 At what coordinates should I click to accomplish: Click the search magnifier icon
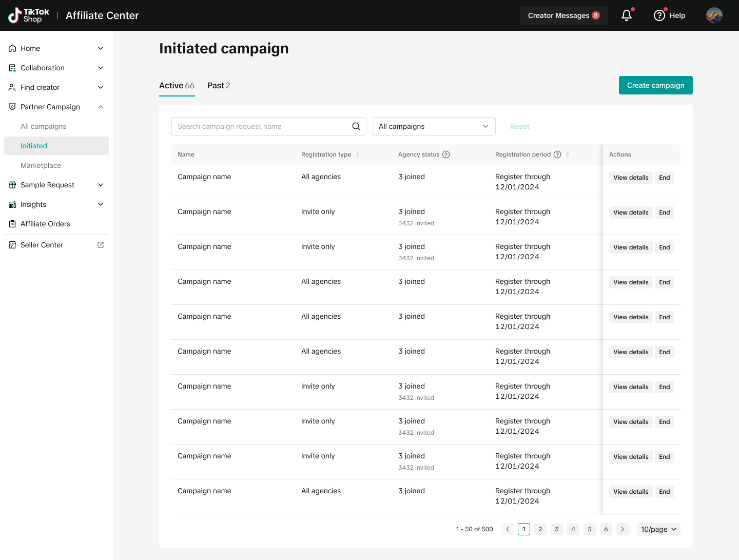pyautogui.click(x=356, y=126)
